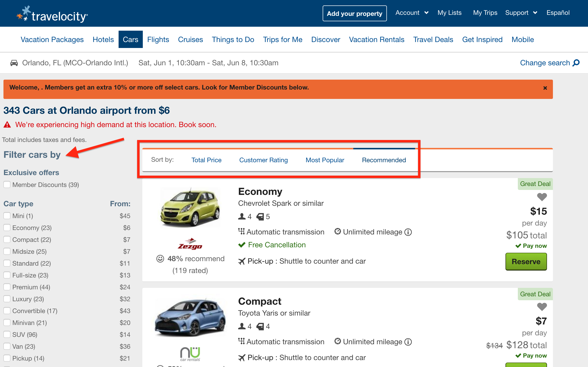Select the Cars tab

[130, 39]
